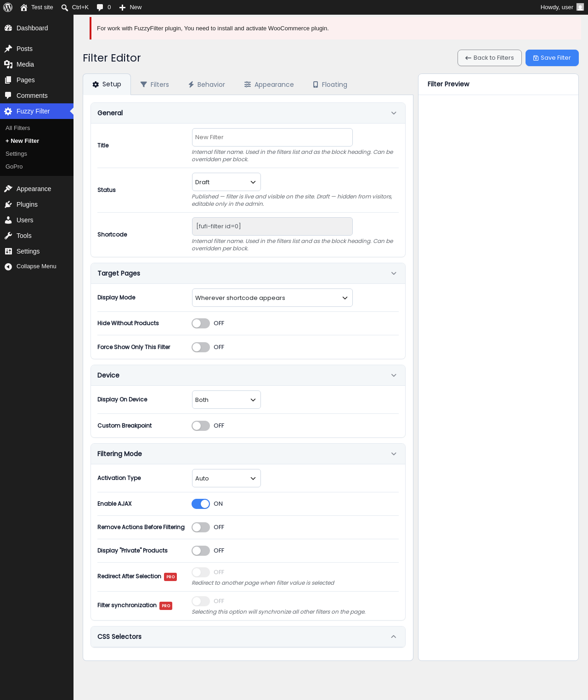This screenshot has width=588, height=700.
Task: Turn on Custom Breakpoint toggle
Action: [x=201, y=426]
